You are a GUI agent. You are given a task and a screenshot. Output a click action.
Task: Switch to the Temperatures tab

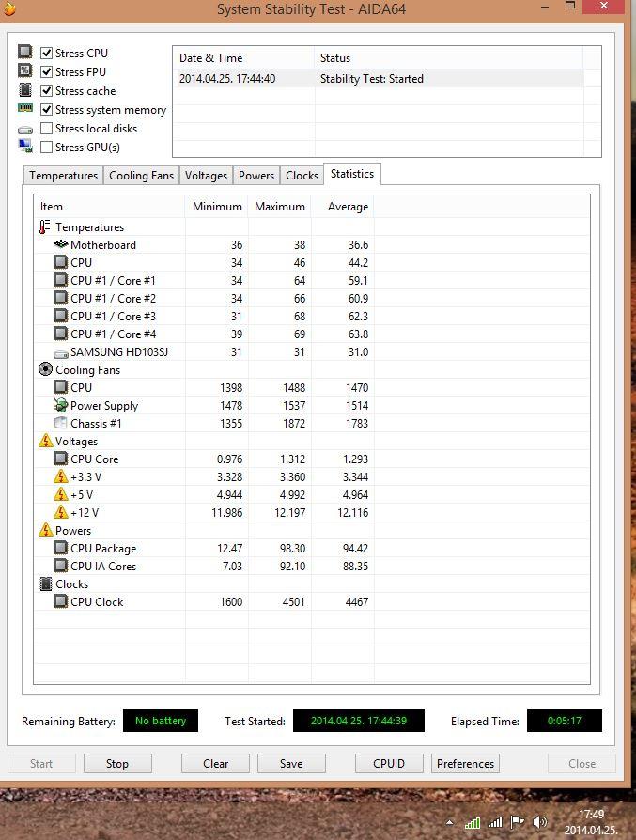[63, 176]
